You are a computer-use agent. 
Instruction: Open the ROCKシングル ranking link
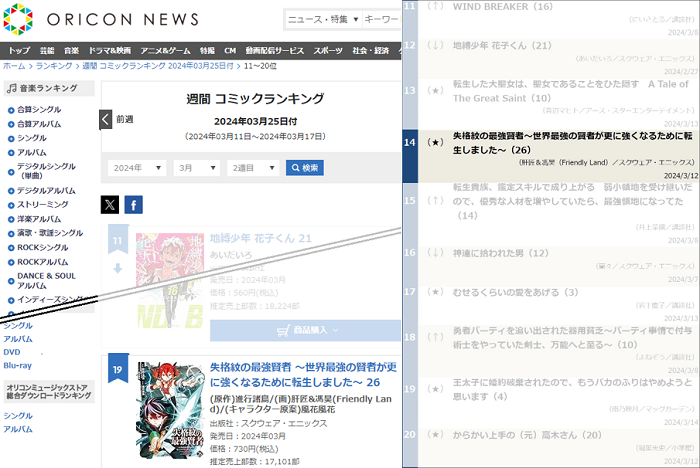point(42,248)
